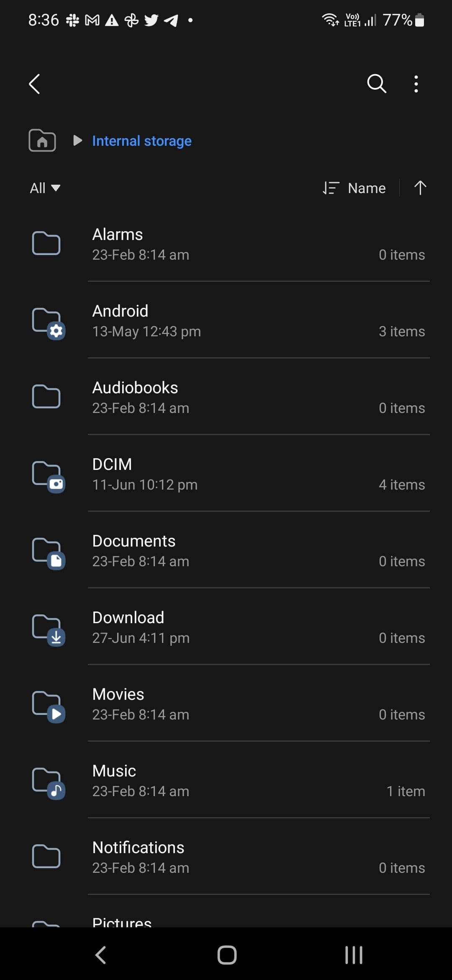Open the Download folder icon
The image size is (452, 980).
coord(48,629)
